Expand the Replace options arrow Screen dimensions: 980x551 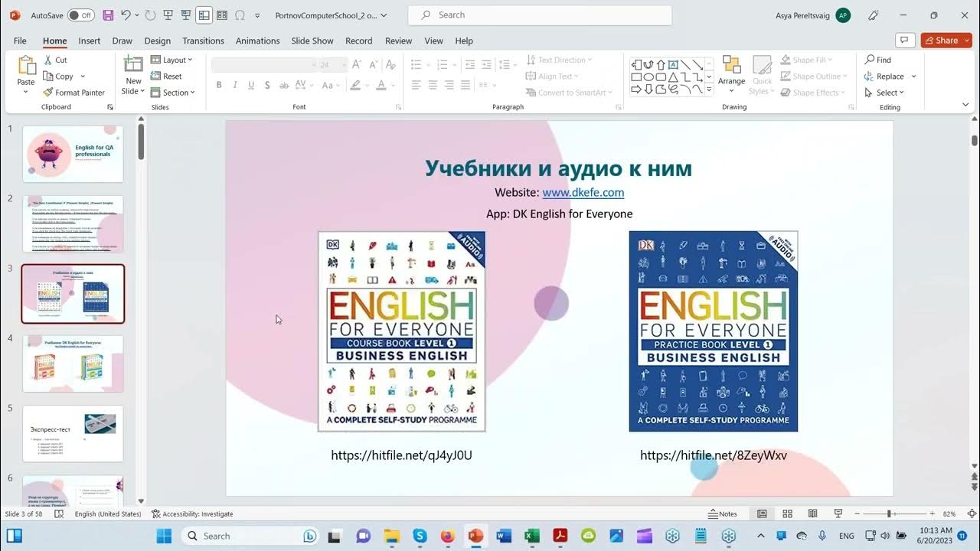point(913,77)
